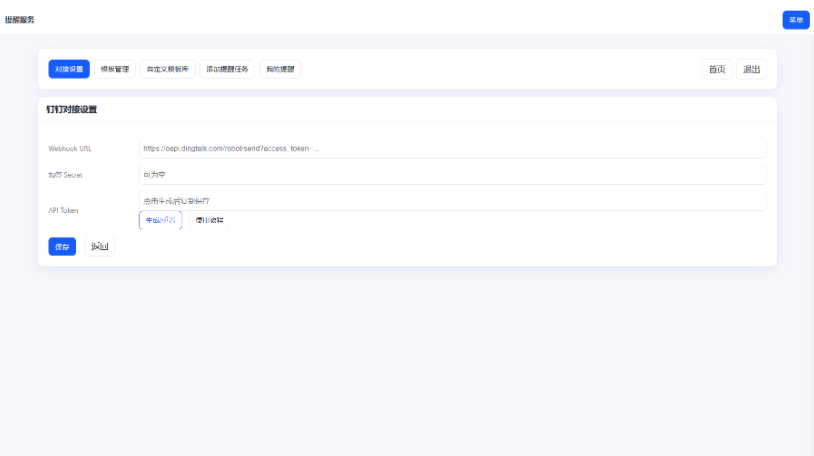Click the 提醒服务 title in the header

point(20,20)
